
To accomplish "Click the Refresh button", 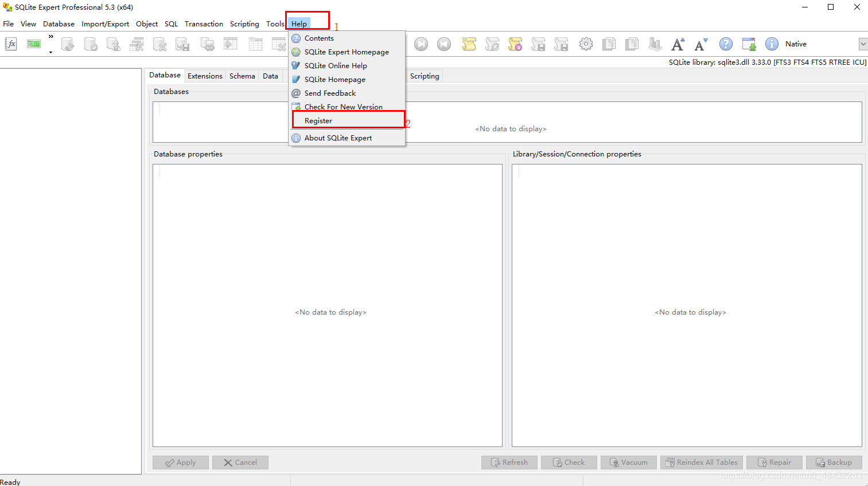I will click(x=509, y=463).
